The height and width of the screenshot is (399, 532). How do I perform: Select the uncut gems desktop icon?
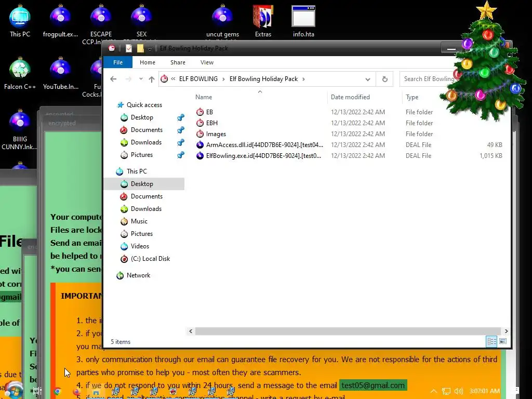coord(222,21)
